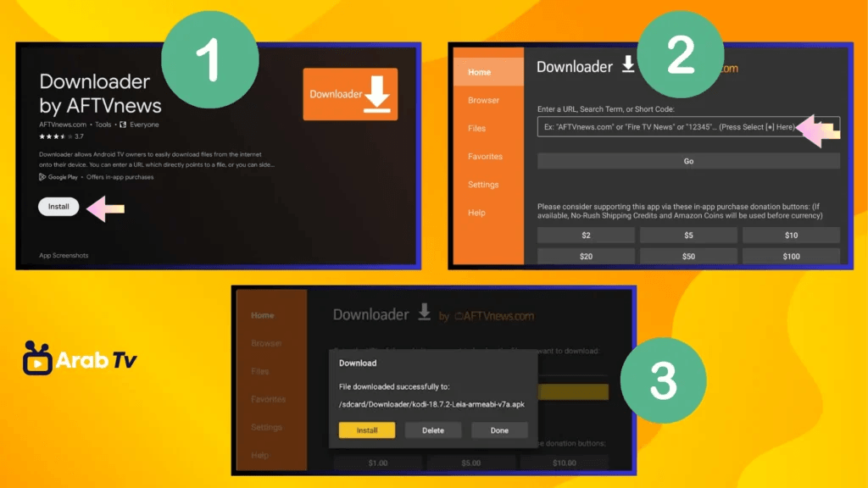Select the $100 donation button
Image resolution: width=868 pixels, height=488 pixels.
click(x=790, y=256)
